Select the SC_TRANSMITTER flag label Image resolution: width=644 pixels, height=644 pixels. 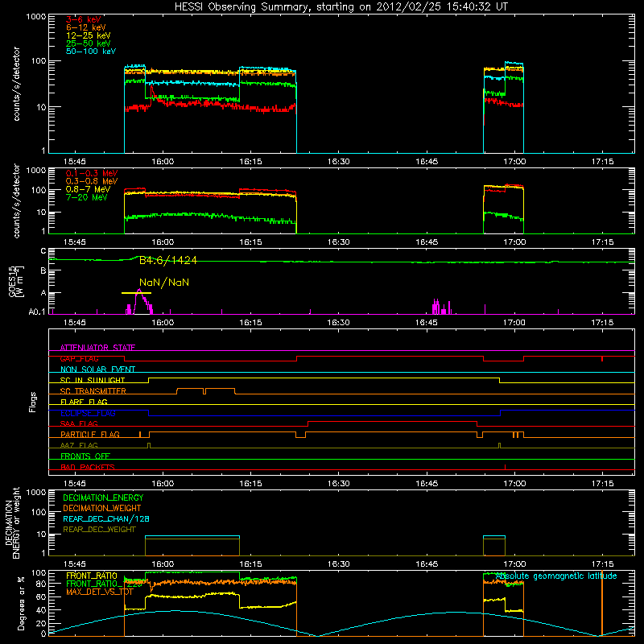point(93,391)
